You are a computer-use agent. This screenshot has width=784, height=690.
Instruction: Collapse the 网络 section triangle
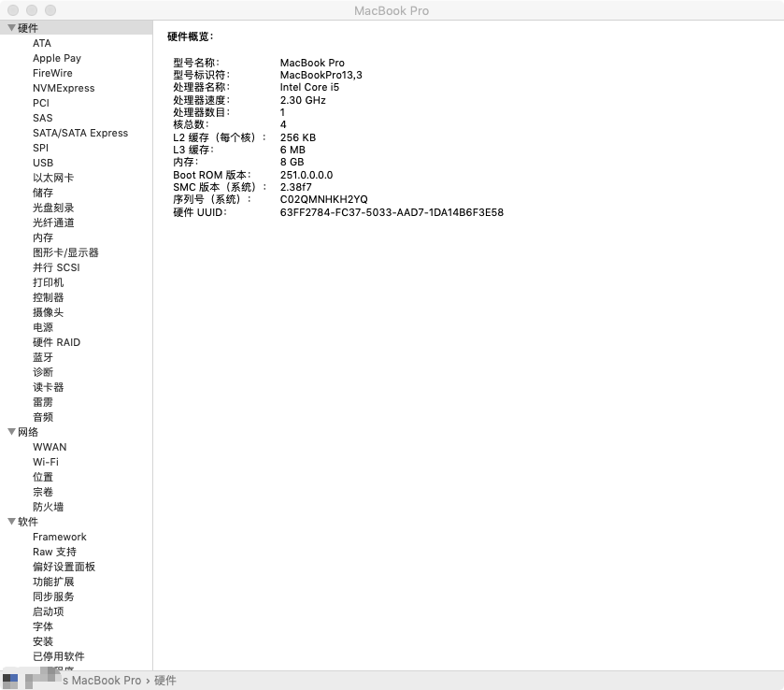tap(11, 432)
